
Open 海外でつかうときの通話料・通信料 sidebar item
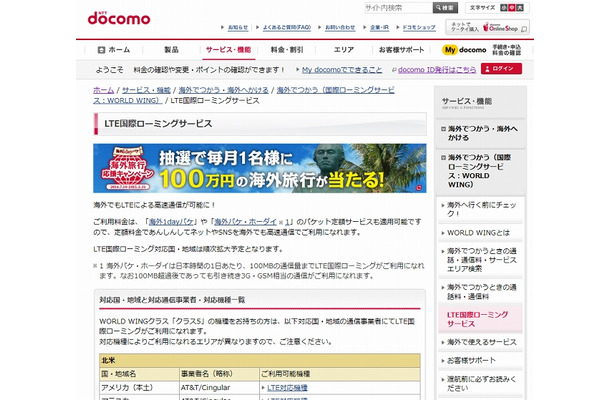click(480, 292)
